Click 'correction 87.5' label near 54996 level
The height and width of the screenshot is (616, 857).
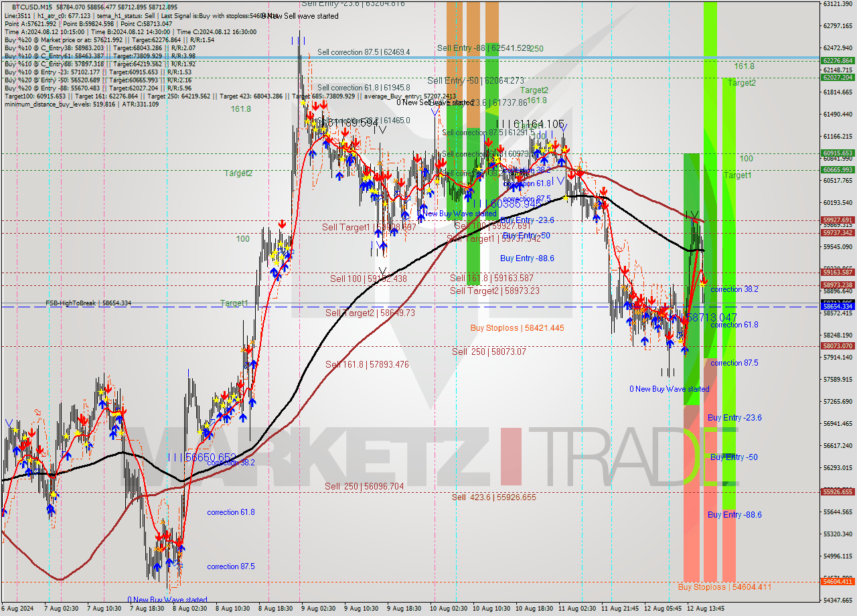[231, 566]
